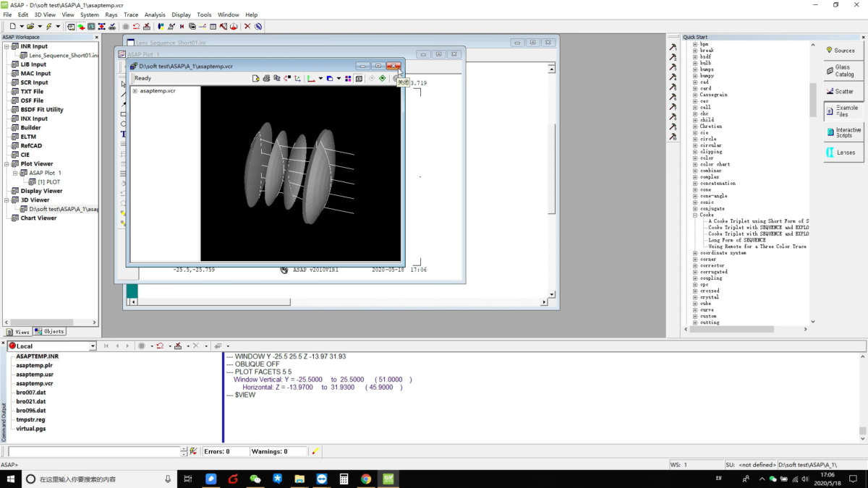Viewport: 868px width, 488px height.
Task: Select the text T tool in ASAP Plot
Action: coord(124,134)
